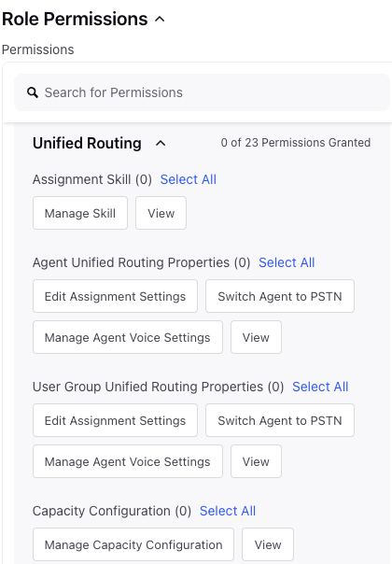Toggle View under User Group Routing Properties

click(256, 461)
